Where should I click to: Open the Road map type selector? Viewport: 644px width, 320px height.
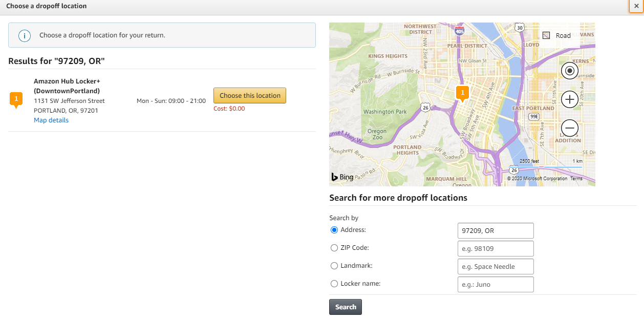(x=557, y=36)
